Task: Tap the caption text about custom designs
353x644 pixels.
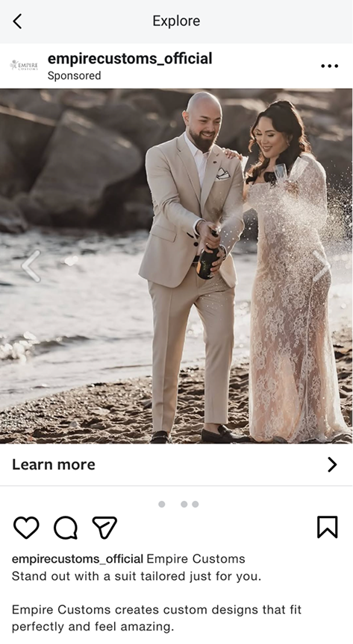Action: point(156,618)
